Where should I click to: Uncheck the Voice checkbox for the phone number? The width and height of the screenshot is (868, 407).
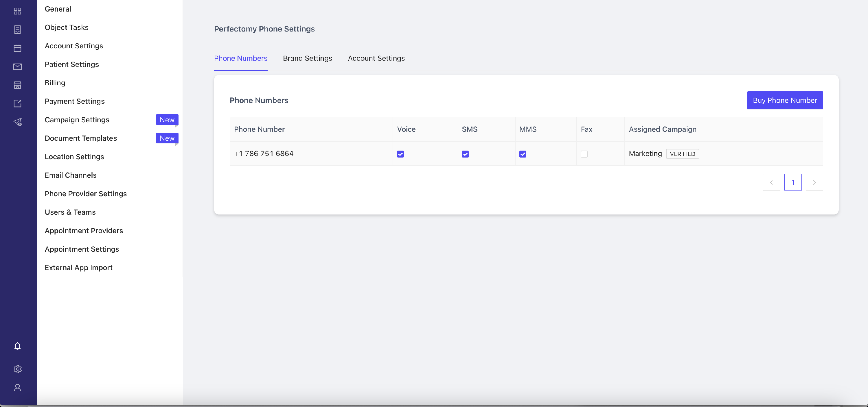400,154
